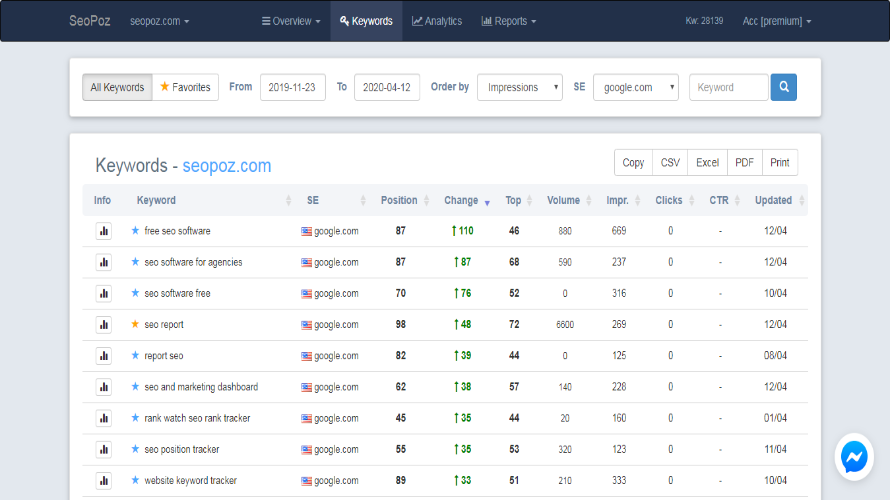Image resolution: width=890 pixels, height=500 pixels.
Task: Toggle favorite star for seo software for agencies
Action: point(135,262)
